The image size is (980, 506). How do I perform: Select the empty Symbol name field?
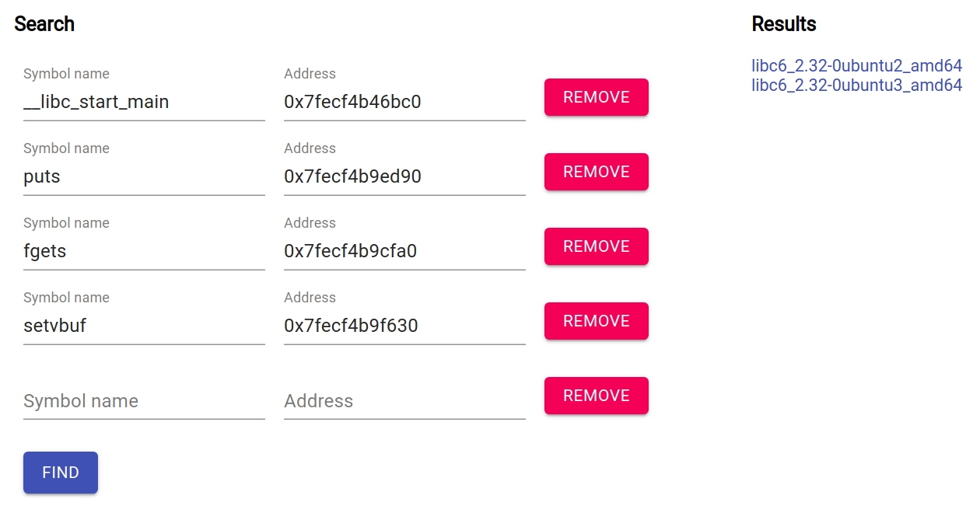(144, 400)
